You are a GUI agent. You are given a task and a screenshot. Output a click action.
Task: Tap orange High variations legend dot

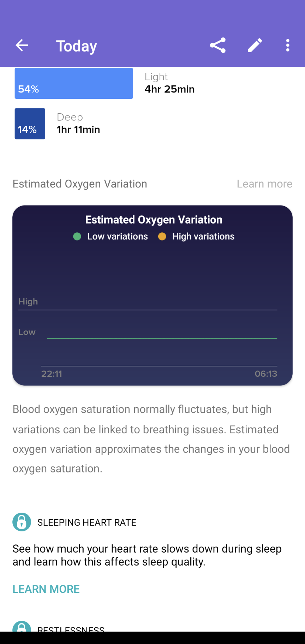(x=162, y=237)
